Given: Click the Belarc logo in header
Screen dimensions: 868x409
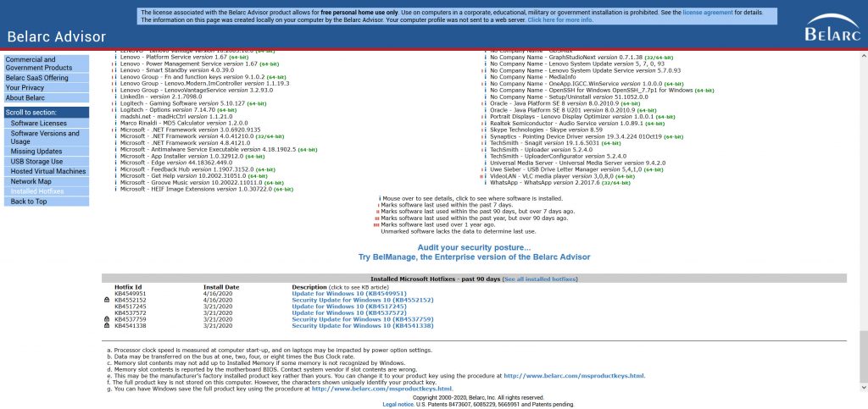Looking at the screenshot, I should point(832,28).
